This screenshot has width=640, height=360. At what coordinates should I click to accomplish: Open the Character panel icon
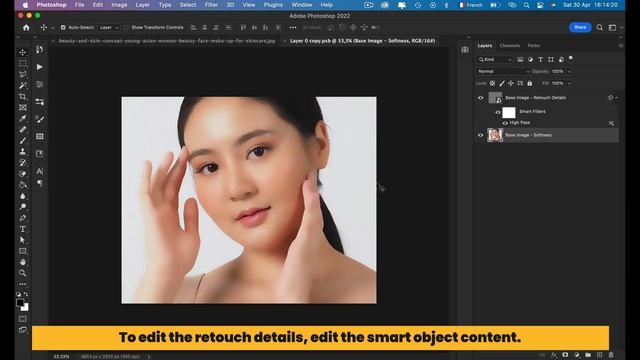[x=40, y=171]
